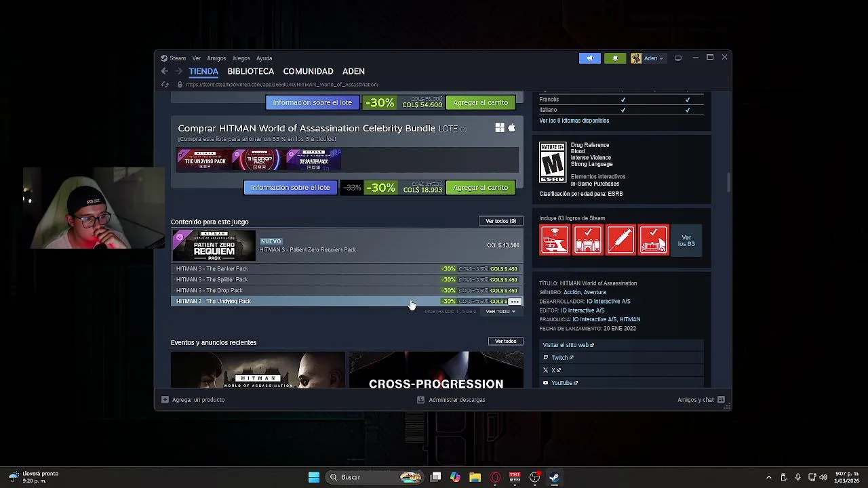Click Ver todos (9) content button

point(500,221)
